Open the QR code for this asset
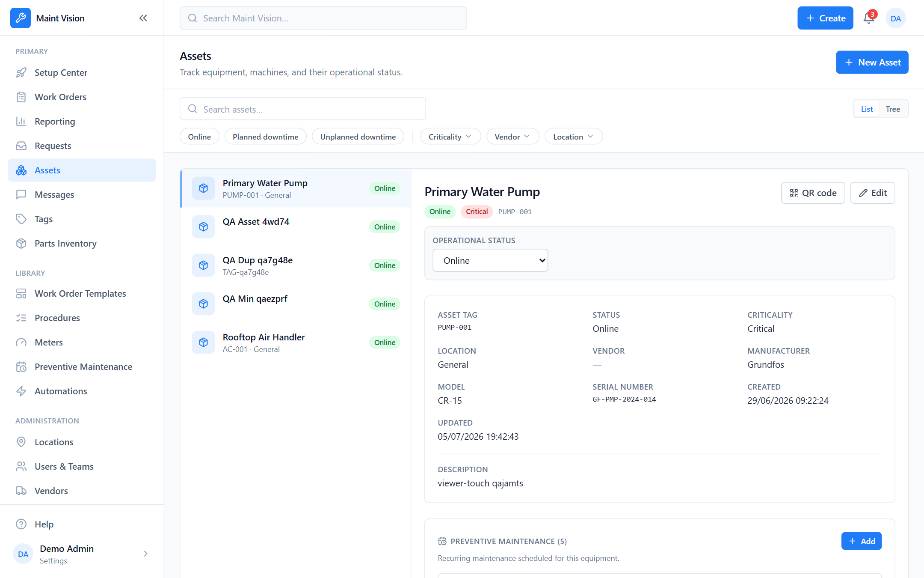This screenshot has width=924, height=578. 813,193
